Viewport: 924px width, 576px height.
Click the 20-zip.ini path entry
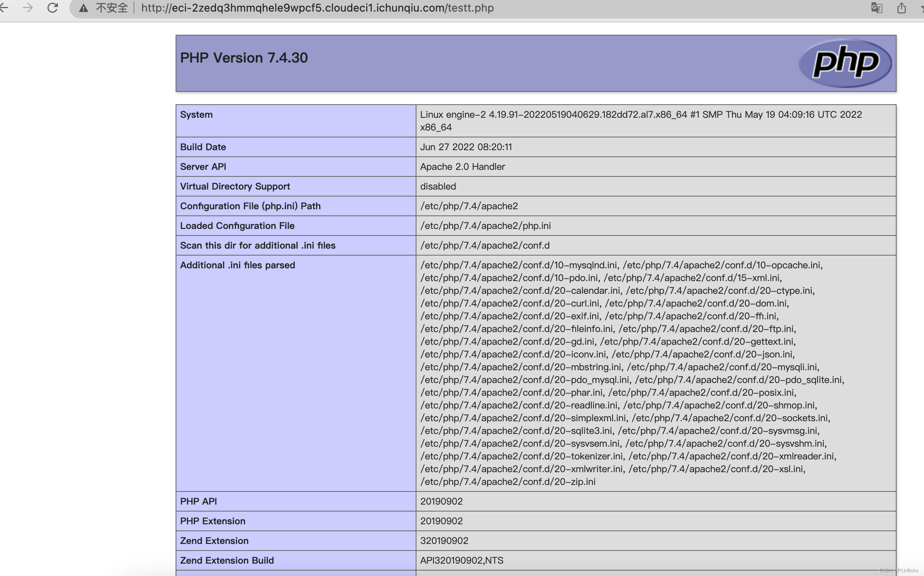508,482
